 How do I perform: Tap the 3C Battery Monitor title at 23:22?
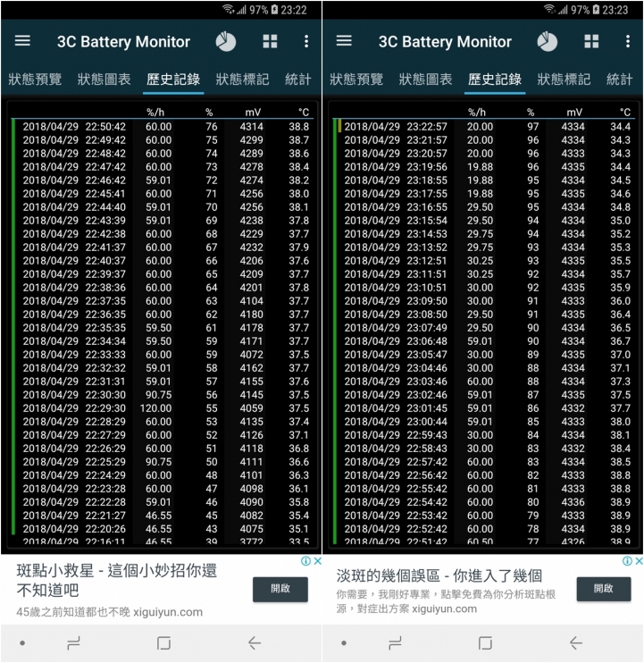[x=123, y=41]
